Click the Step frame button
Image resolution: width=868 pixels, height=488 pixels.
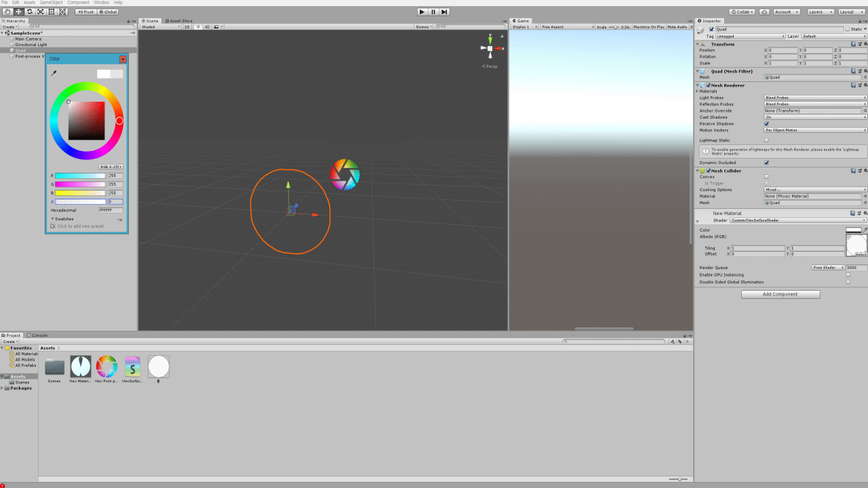pyautogui.click(x=444, y=12)
